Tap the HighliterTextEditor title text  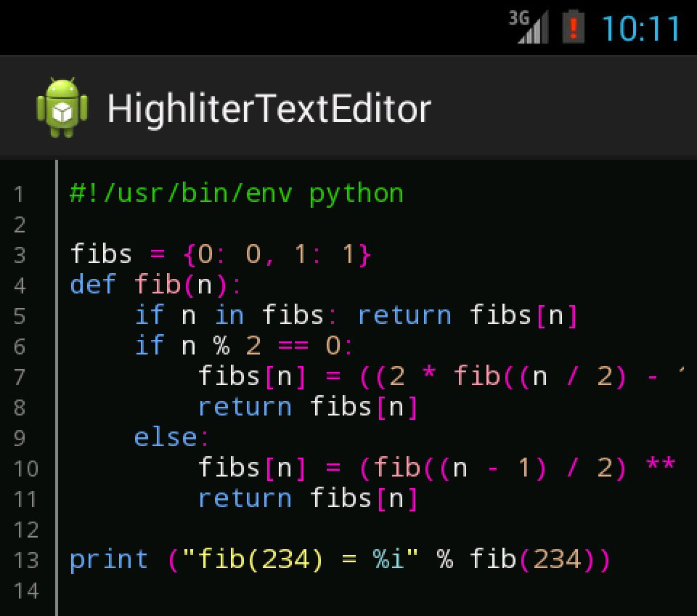pos(269,109)
